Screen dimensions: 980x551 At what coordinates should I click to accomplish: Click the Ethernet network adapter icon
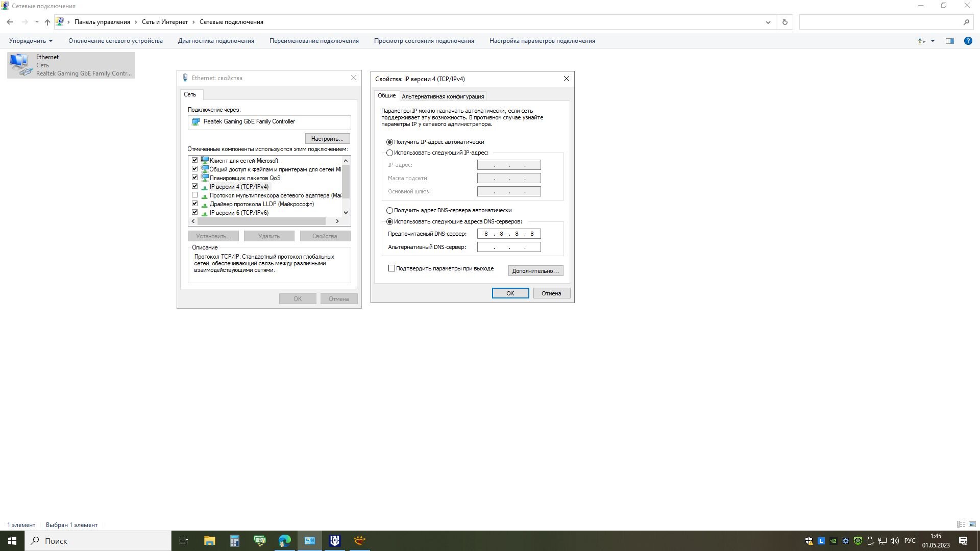(x=20, y=65)
